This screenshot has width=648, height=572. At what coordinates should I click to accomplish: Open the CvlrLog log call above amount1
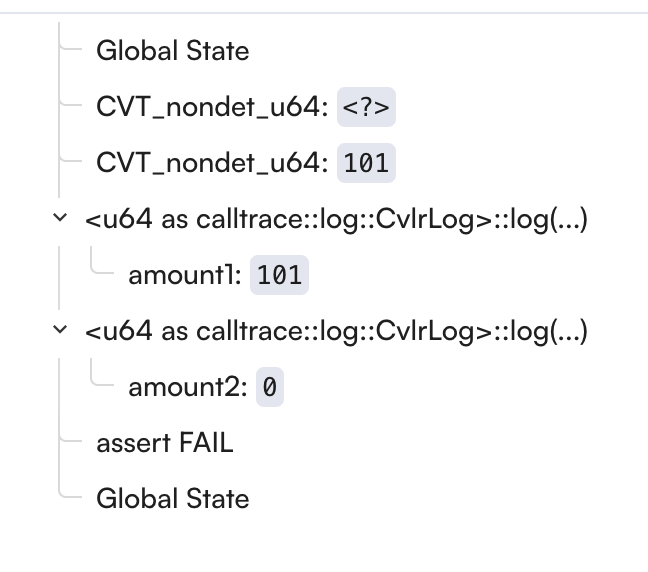click(x=336, y=219)
